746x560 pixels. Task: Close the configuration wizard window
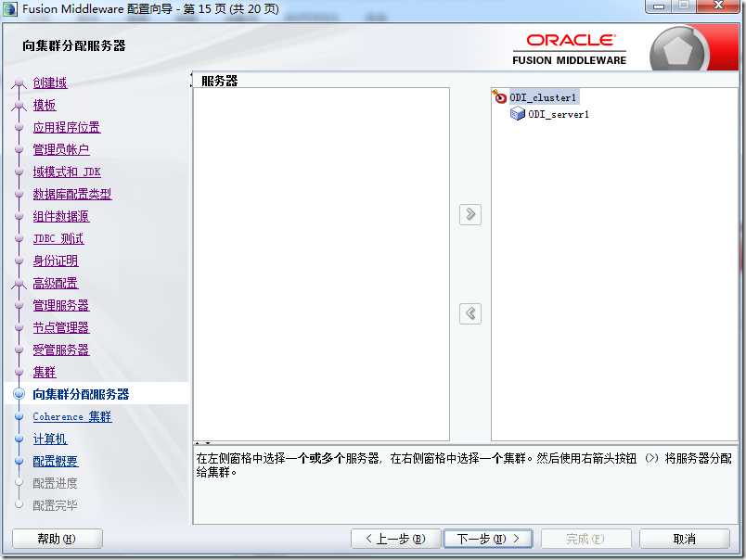(719, 6)
